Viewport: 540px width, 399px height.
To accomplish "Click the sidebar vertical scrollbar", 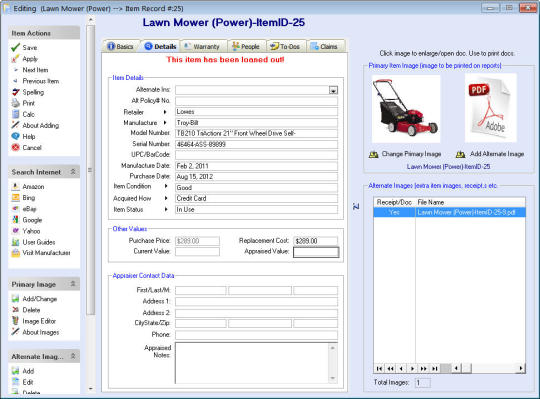I will pyautogui.click(x=91, y=169).
